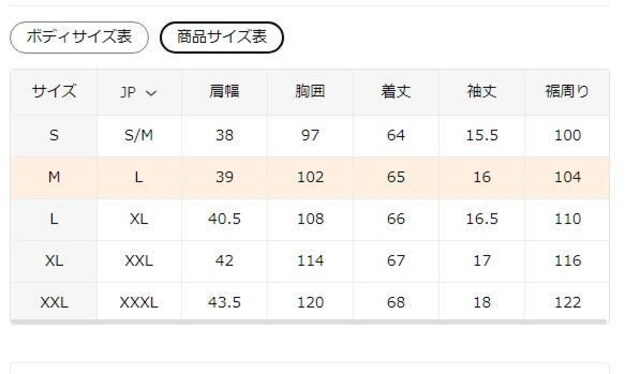This screenshot has height=374, width=640.
Task: Click the 102 chest value in M row
Action: pyautogui.click(x=310, y=177)
